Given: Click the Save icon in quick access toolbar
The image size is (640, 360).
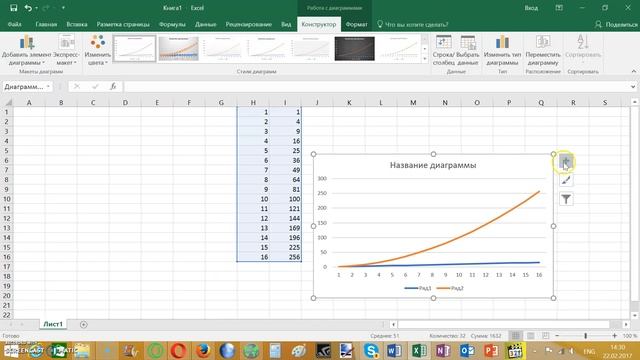Looking at the screenshot, I should (x=13, y=8).
